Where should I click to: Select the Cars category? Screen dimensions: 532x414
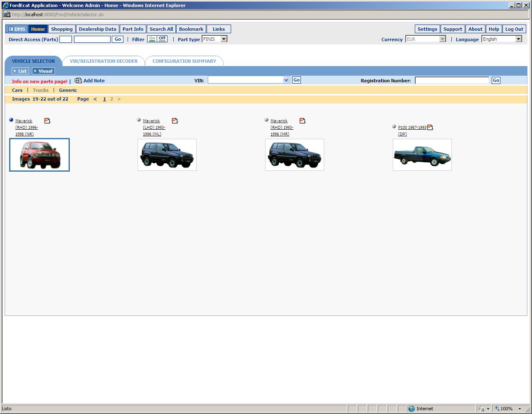[17, 90]
